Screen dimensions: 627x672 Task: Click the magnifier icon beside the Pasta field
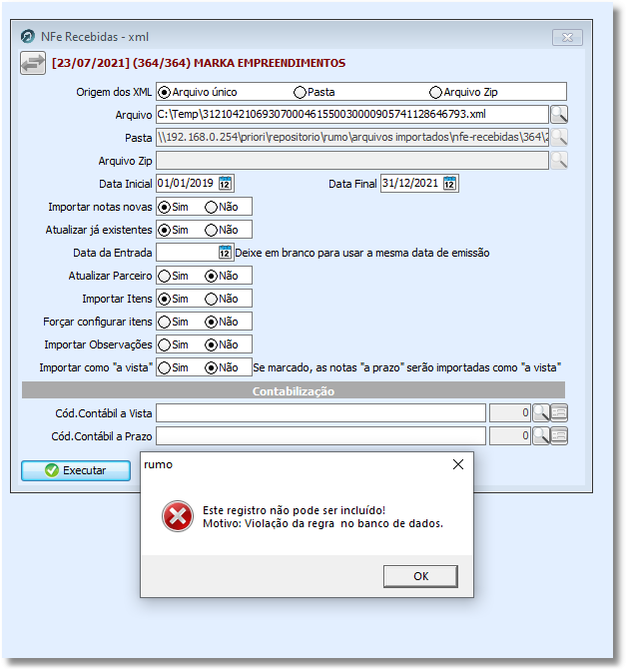(559, 138)
